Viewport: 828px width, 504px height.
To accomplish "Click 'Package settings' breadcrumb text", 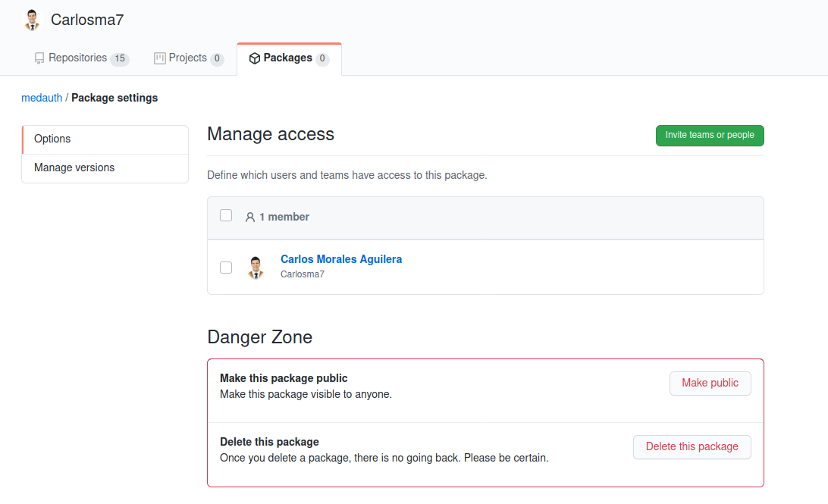I will point(114,98).
